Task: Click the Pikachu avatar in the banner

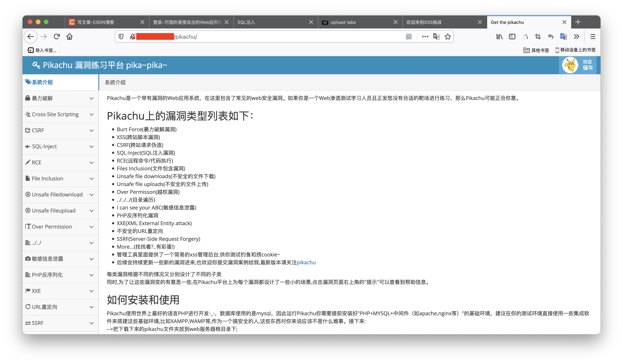Action: 571,65
